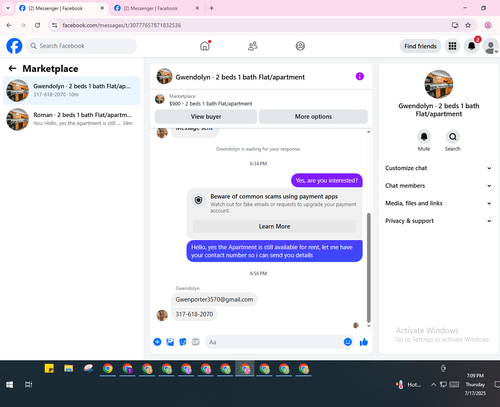Bookmark this page with the star icon

[x=468, y=25]
